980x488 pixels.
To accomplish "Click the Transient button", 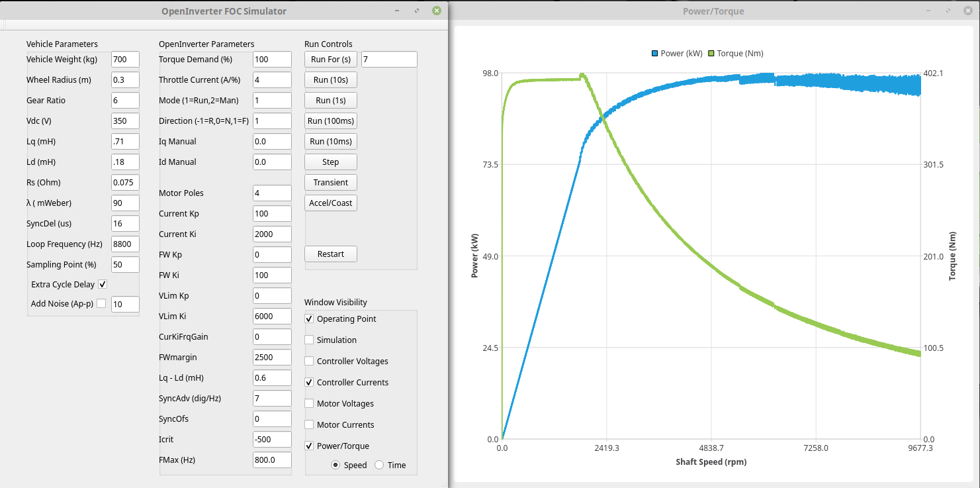I will pyautogui.click(x=331, y=182).
